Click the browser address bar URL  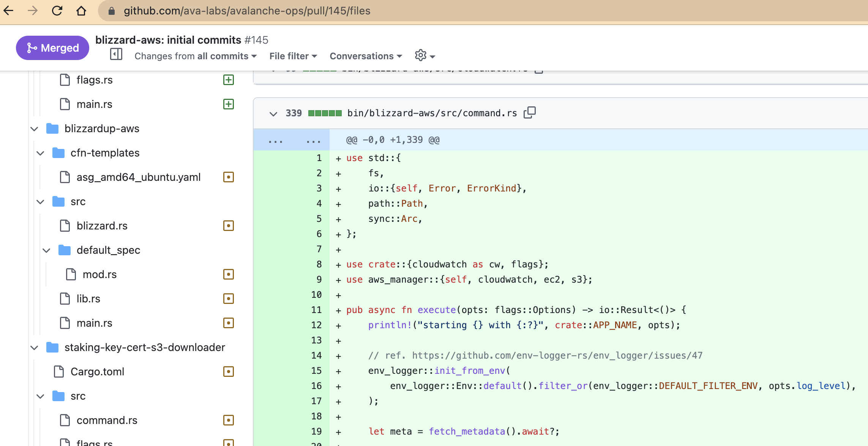[x=247, y=11]
